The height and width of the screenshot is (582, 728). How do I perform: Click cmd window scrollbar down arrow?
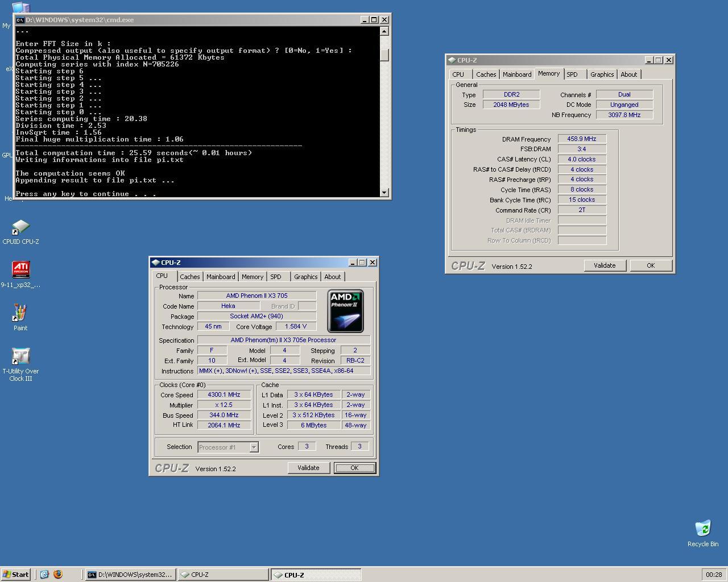click(384, 193)
